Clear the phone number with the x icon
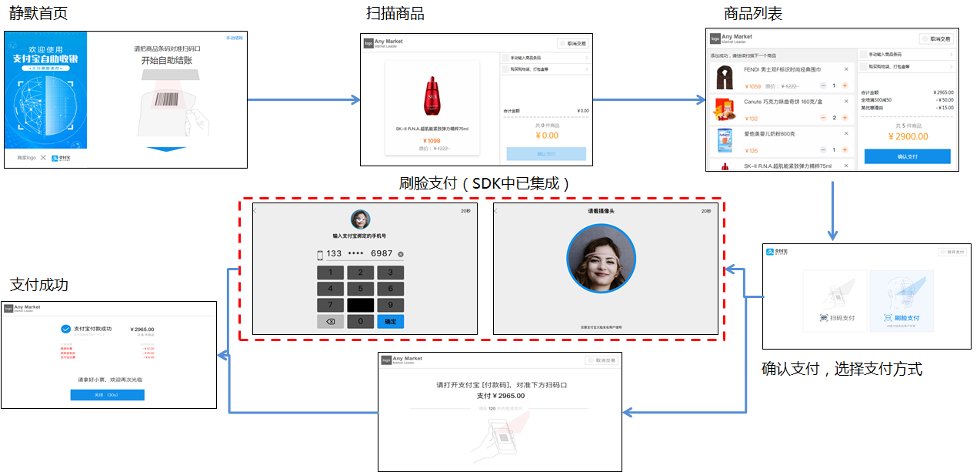Viewport: 980px width, 472px height. click(x=401, y=254)
